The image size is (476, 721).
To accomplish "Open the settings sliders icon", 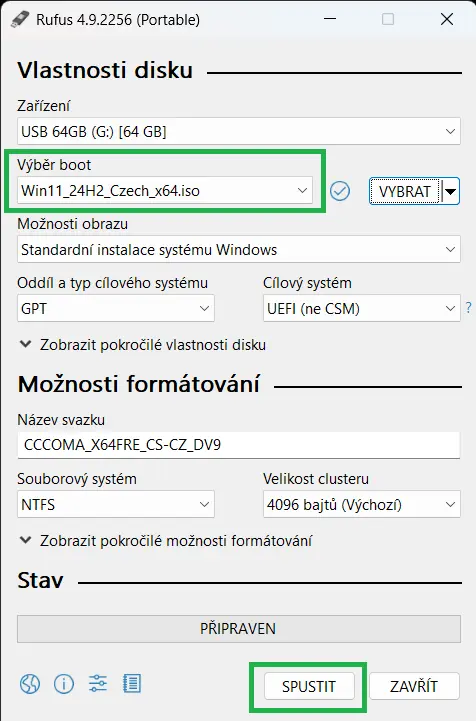I will (x=98, y=684).
